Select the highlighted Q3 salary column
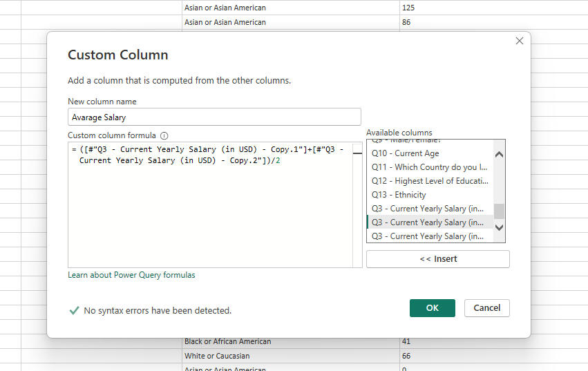 tap(427, 222)
